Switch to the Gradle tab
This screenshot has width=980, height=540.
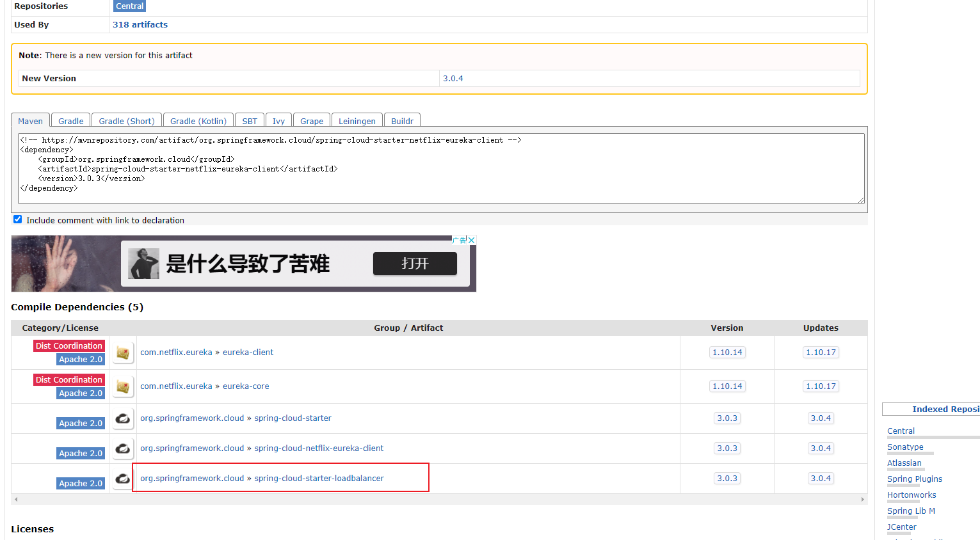71,121
